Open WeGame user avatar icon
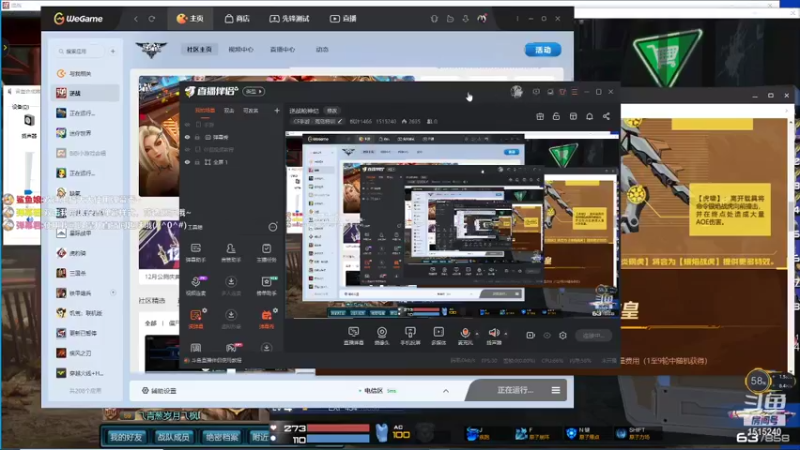Viewport: 800px width, 450px height. tap(482, 19)
